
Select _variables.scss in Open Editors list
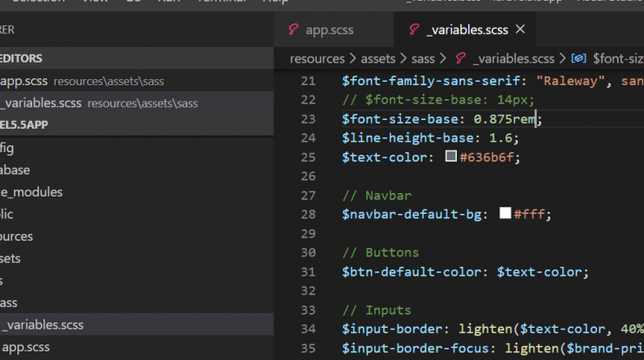(137, 103)
